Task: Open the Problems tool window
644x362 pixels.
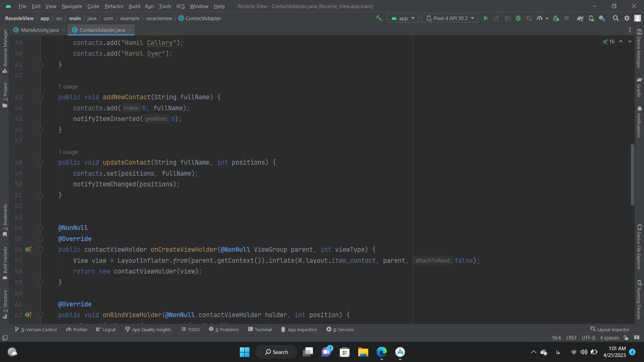Action: pyautogui.click(x=224, y=329)
